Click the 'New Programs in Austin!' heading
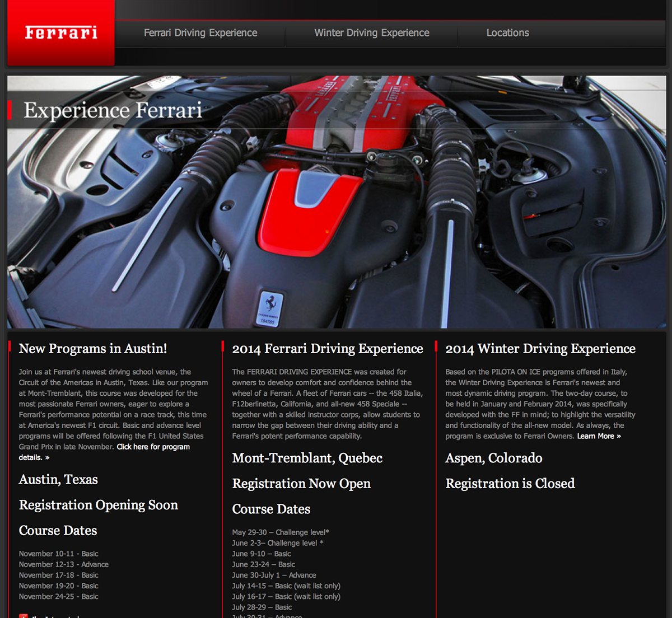Screen dimensions: 672x618 [93, 349]
